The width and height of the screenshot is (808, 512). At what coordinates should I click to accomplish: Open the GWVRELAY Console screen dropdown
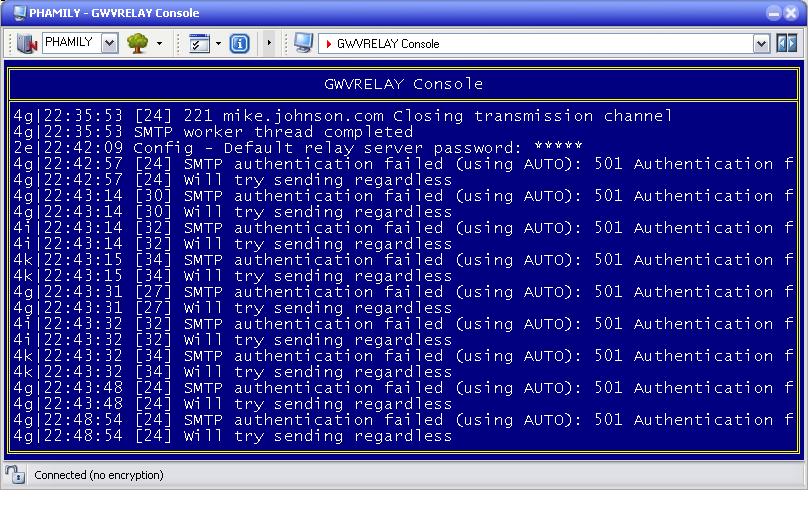coord(761,44)
